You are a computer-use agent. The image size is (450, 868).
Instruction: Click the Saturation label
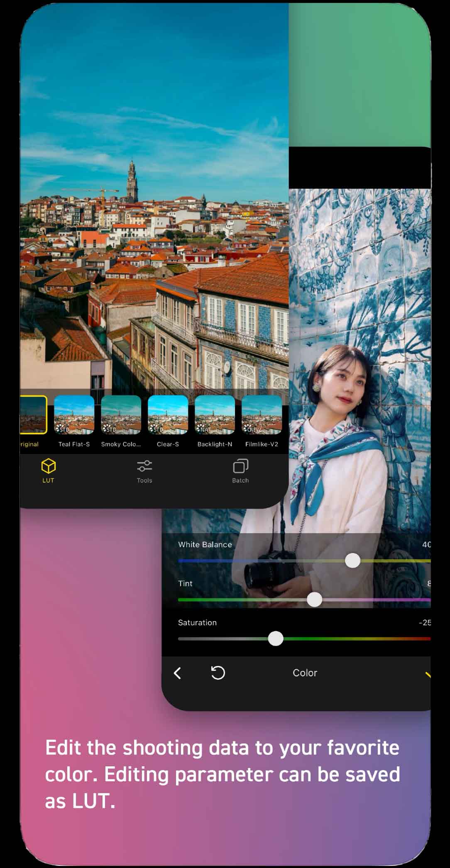tap(197, 622)
